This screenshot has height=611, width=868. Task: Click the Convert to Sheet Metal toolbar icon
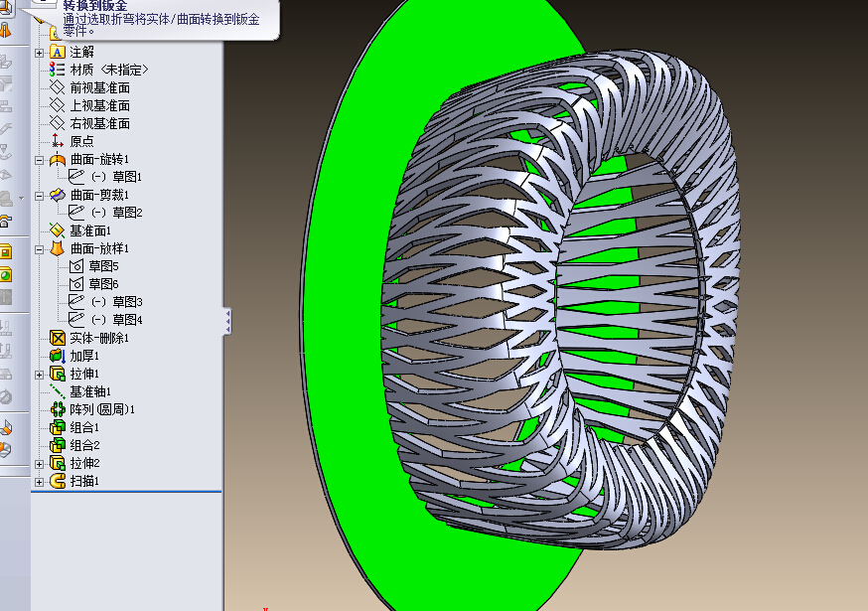pyautogui.click(x=6, y=8)
